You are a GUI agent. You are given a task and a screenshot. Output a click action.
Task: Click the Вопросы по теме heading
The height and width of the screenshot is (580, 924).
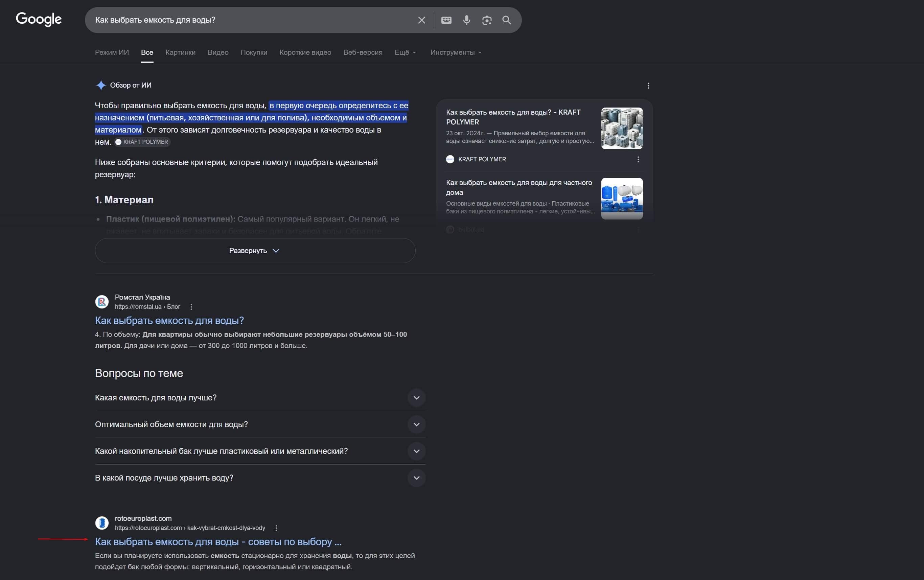coord(139,373)
